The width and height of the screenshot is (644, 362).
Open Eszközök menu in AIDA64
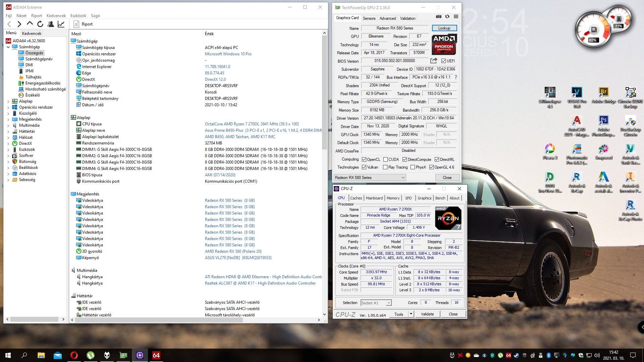coord(78,16)
